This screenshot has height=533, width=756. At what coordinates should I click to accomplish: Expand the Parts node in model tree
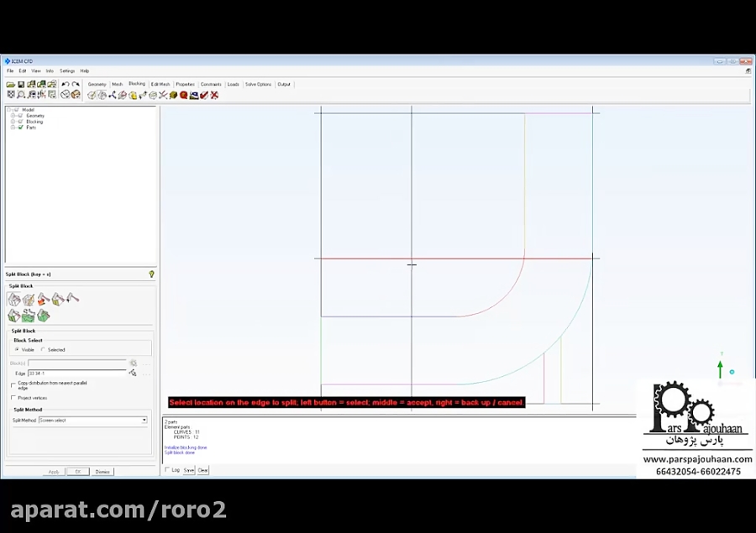12,128
